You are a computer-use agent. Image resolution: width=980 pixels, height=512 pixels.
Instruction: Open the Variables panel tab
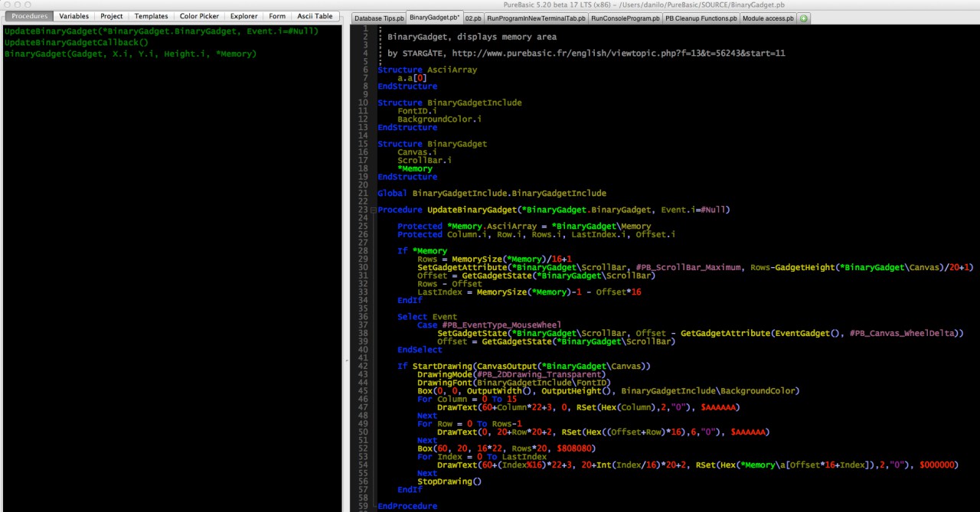click(74, 16)
